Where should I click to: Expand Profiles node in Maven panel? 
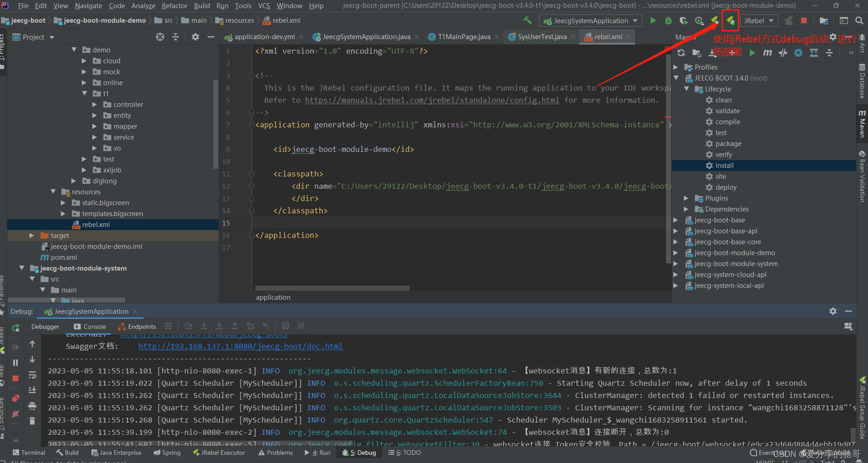click(x=676, y=67)
